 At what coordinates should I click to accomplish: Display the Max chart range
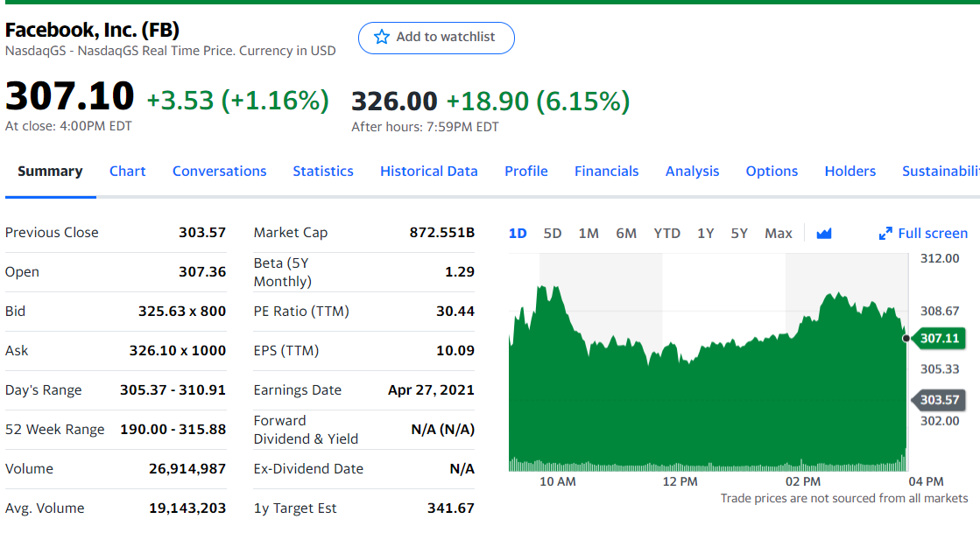(x=778, y=234)
